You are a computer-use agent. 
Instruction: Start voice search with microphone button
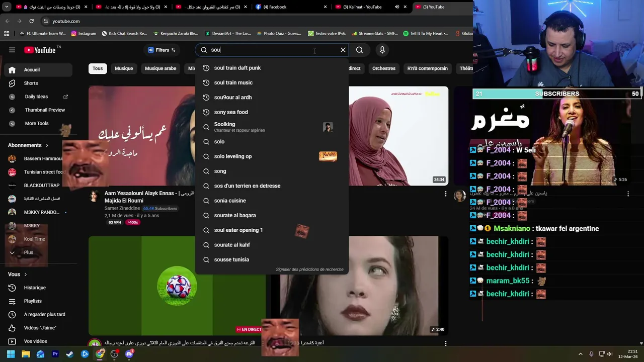(x=382, y=50)
